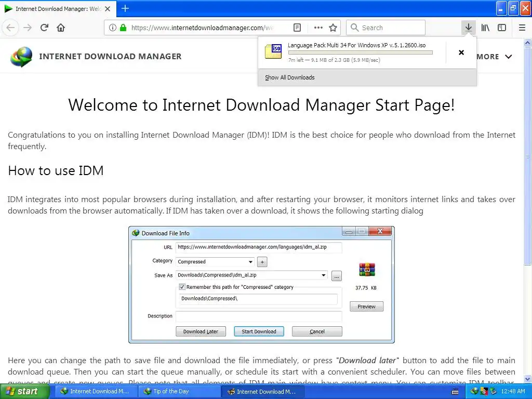The height and width of the screenshot is (399, 532).
Task: Click the Welcome to IDM Start Page heading
Action: (x=261, y=105)
